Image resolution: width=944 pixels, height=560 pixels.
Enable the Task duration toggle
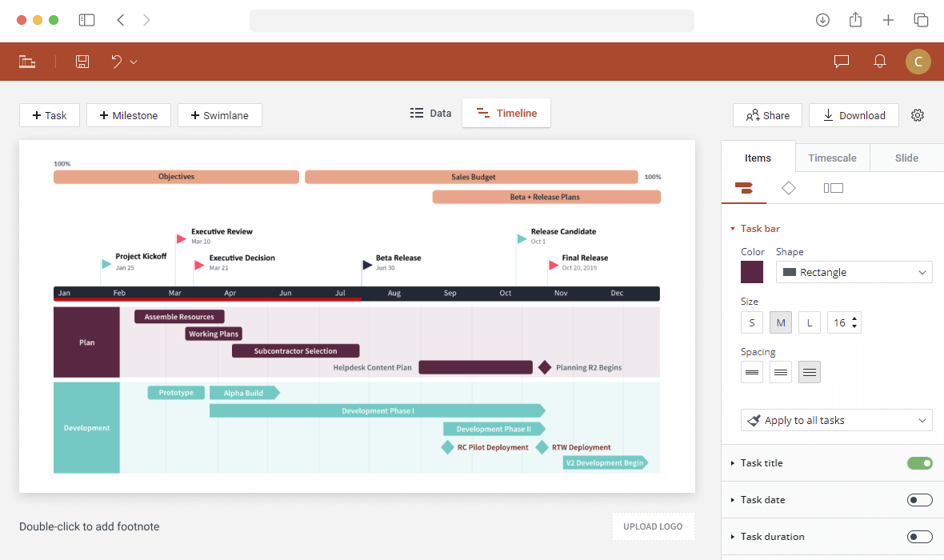coord(919,536)
